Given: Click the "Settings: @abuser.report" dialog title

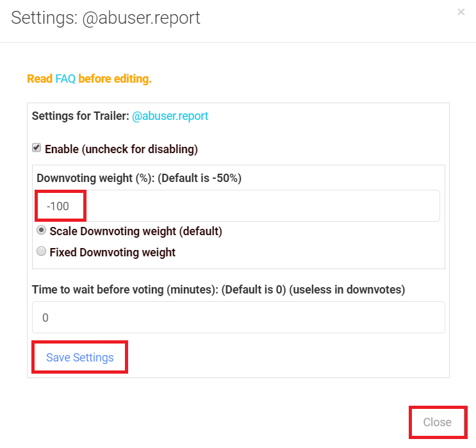Looking at the screenshot, I should [106, 18].
